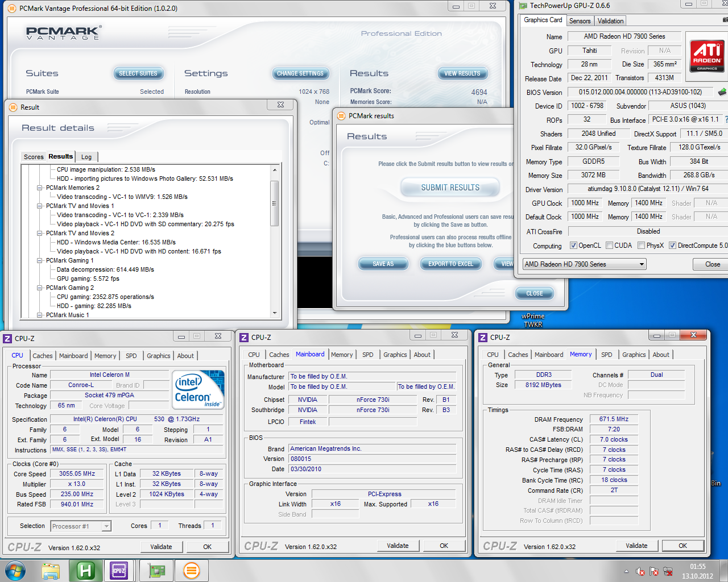Switch to the Scores tab in Result details
Image resolution: width=728 pixels, height=582 pixels.
[x=34, y=157]
